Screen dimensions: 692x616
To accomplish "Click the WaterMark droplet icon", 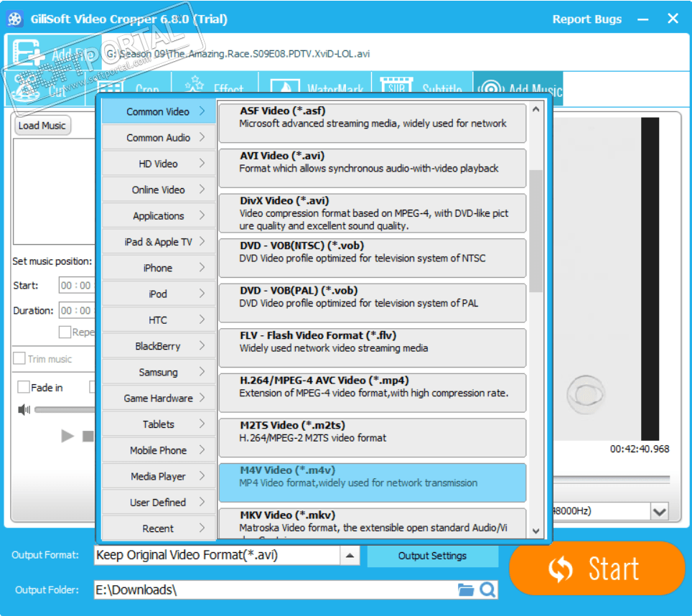I will click(x=285, y=86).
